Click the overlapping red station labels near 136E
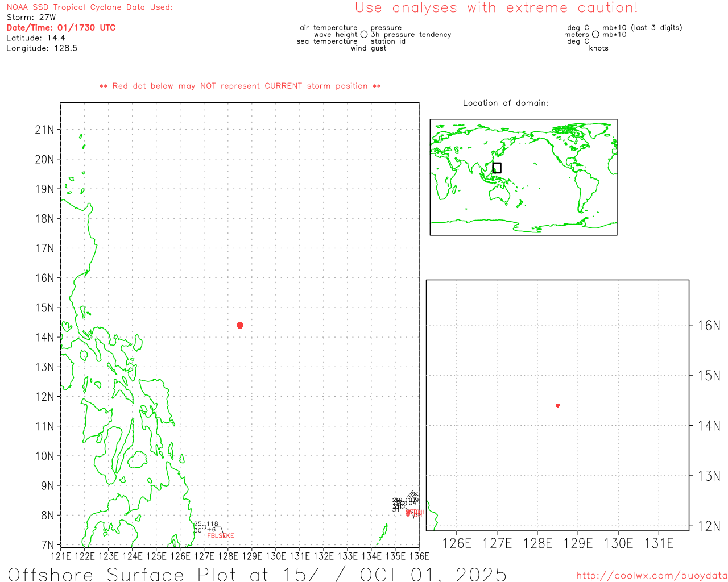 (415, 513)
